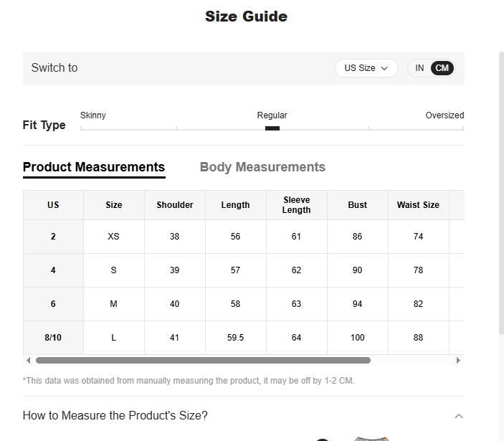Click the Waist Size column header
Viewport: 504px width, 441px height.
[x=418, y=205]
